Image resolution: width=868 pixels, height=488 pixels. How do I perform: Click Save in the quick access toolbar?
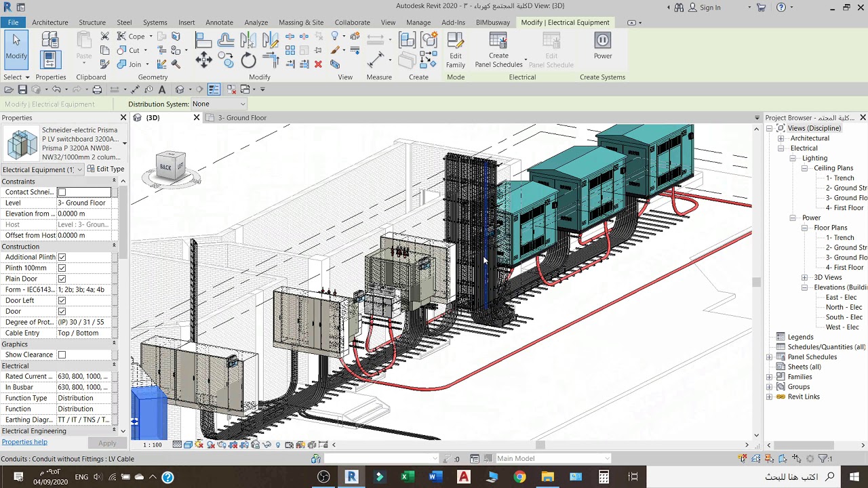click(x=22, y=89)
